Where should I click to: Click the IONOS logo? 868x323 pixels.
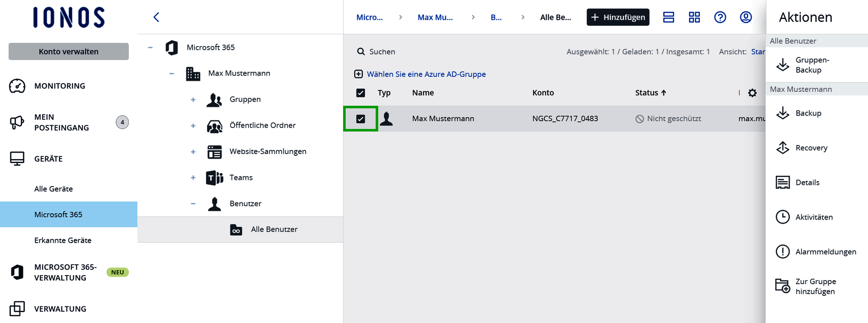(x=69, y=18)
